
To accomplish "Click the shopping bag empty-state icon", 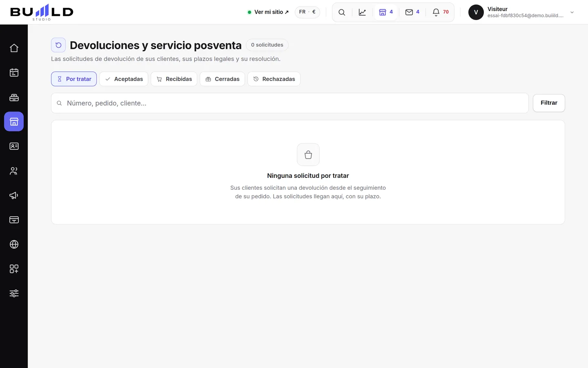I will click(308, 155).
